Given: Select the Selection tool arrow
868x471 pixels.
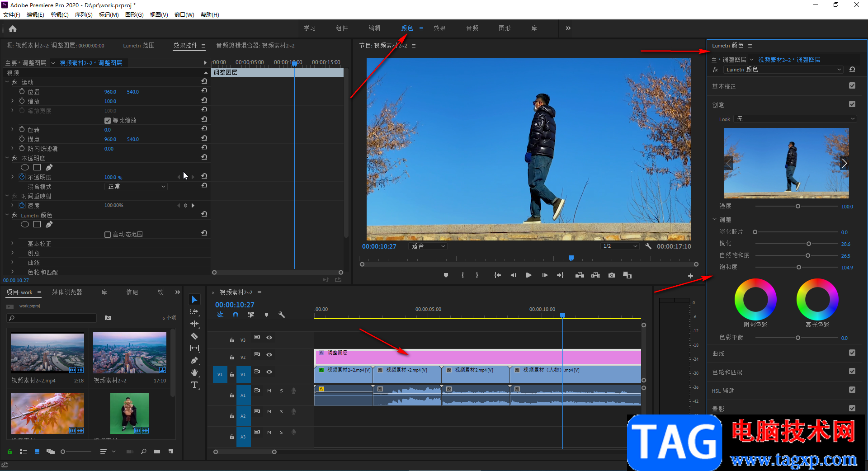Looking at the screenshot, I should pos(194,300).
